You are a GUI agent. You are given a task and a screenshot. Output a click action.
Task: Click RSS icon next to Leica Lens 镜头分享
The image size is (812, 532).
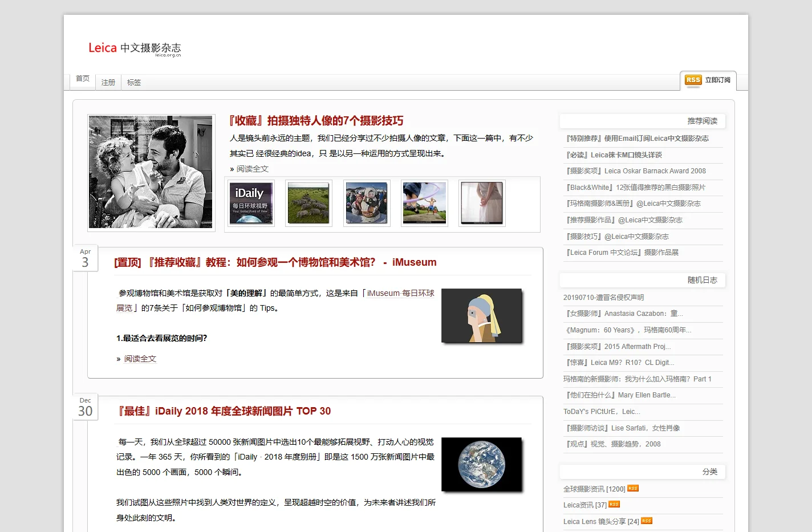[647, 521]
